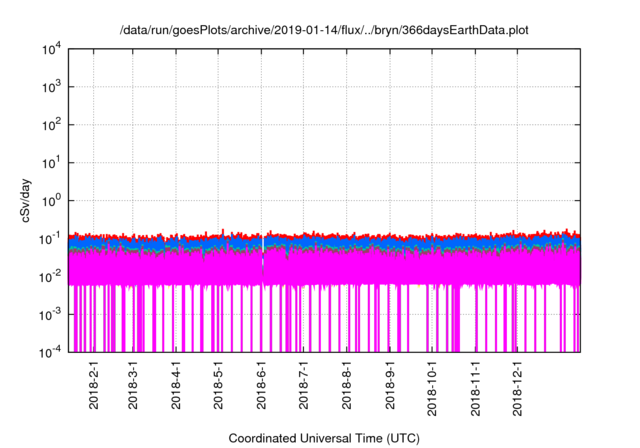Click the Coordinated Universal Time (UTC) label
Screen dimensions: 640x448
coord(324,439)
